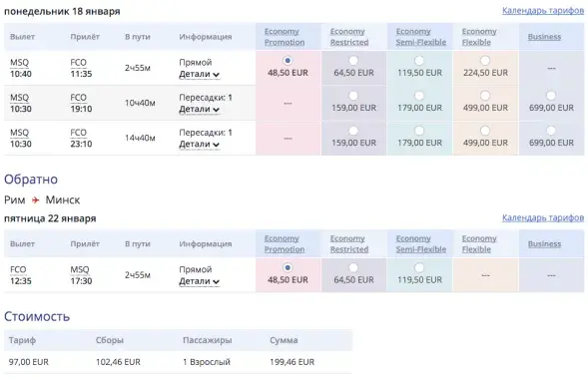Select 159,00 EUR Restricted fare arriving 23:10
This screenshot has height=379, width=588.
tap(353, 131)
